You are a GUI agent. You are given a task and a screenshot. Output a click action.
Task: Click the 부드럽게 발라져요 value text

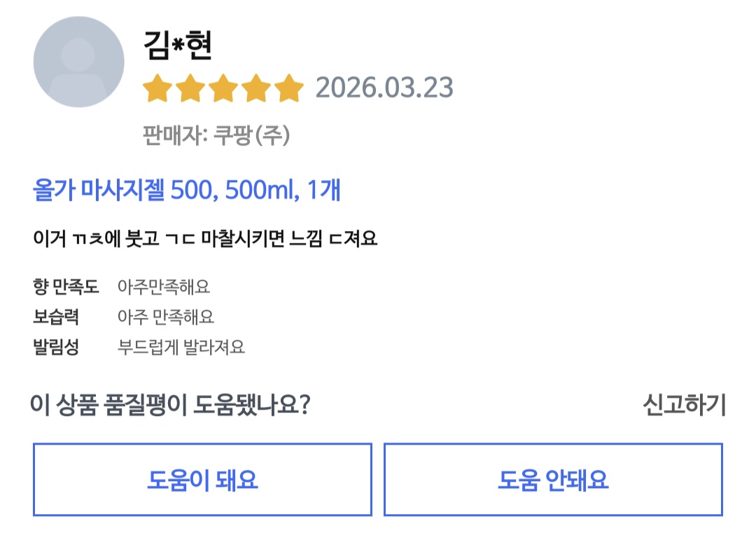point(181,347)
